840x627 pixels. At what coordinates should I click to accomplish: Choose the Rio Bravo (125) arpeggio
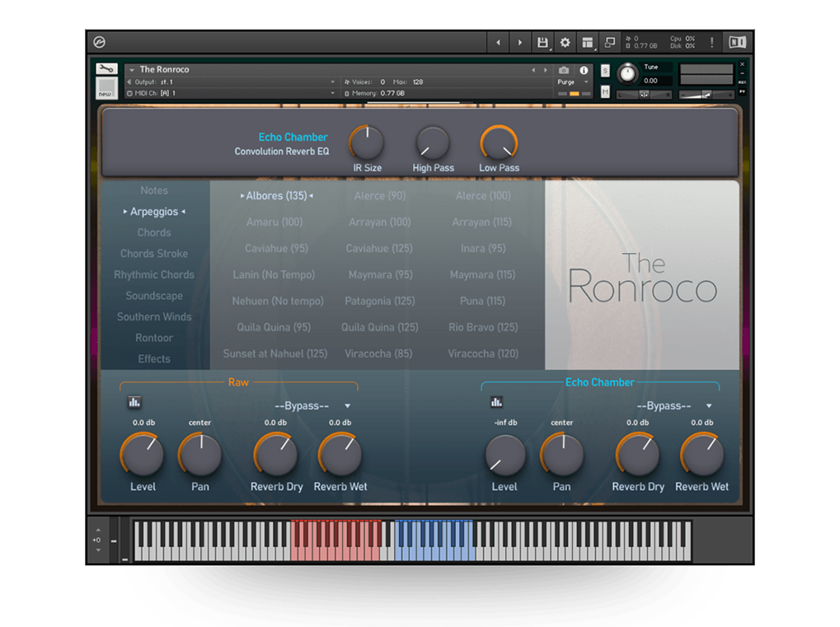pos(483,327)
